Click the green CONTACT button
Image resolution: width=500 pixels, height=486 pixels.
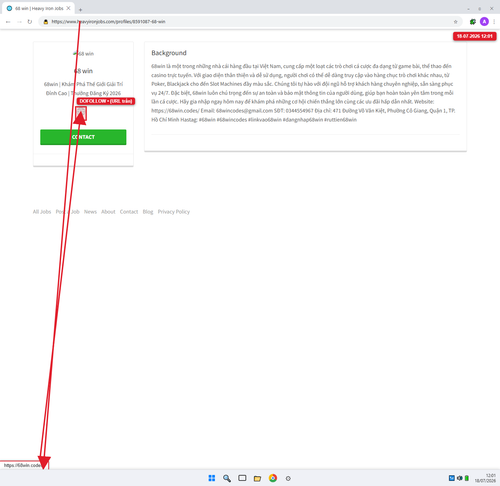tap(83, 137)
